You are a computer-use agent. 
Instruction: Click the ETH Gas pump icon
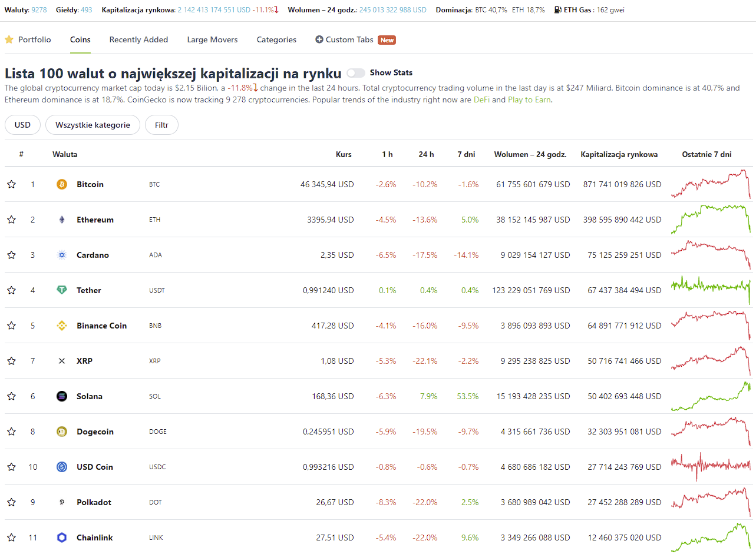558,10
